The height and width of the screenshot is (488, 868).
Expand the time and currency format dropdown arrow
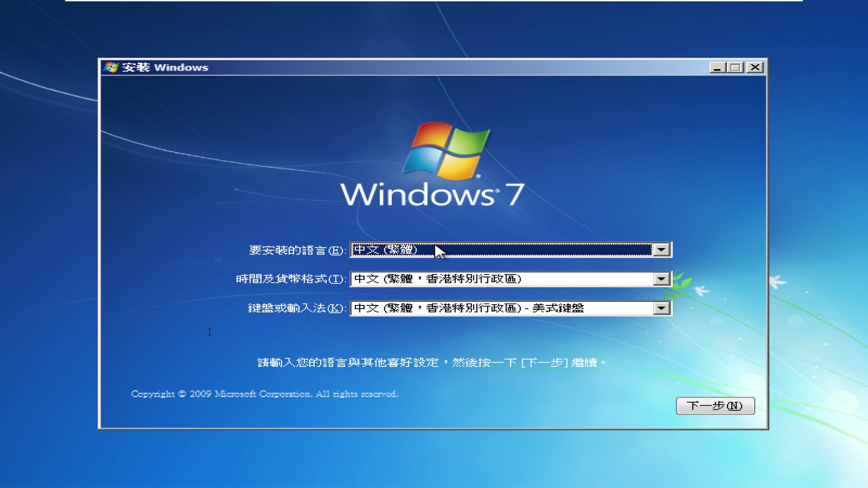point(661,279)
